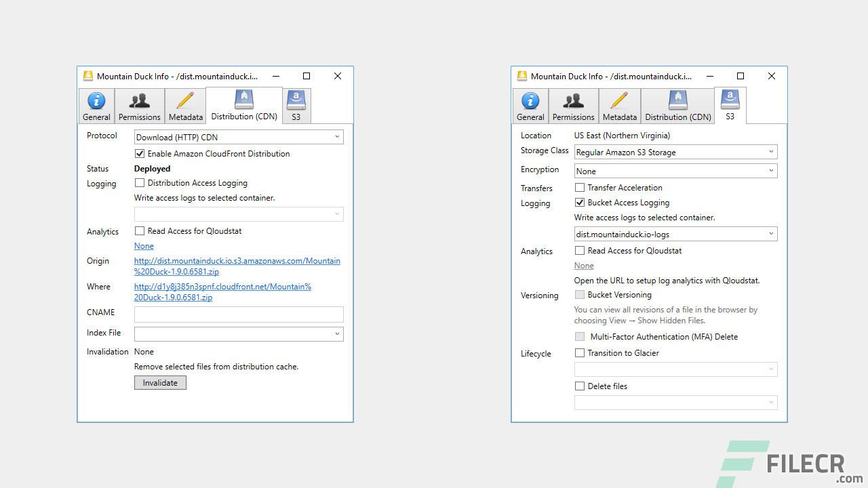The height and width of the screenshot is (488, 868).
Task: Select Distribution (CDN) tab in left window
Action: coord(244,106)
